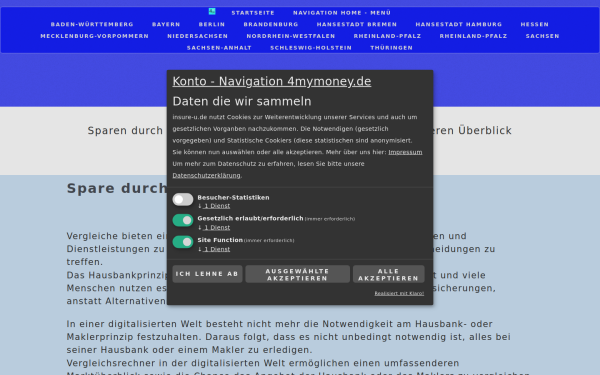Open Niedersachsen navigation link
The height and width of the screenshot is (375, 600).
(x=197, y=36)
